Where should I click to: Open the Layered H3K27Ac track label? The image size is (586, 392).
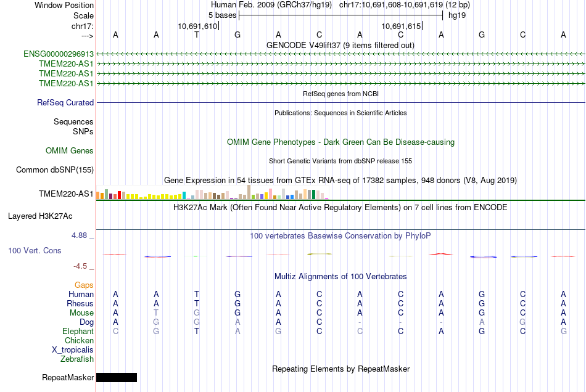[x=40, y=216]
